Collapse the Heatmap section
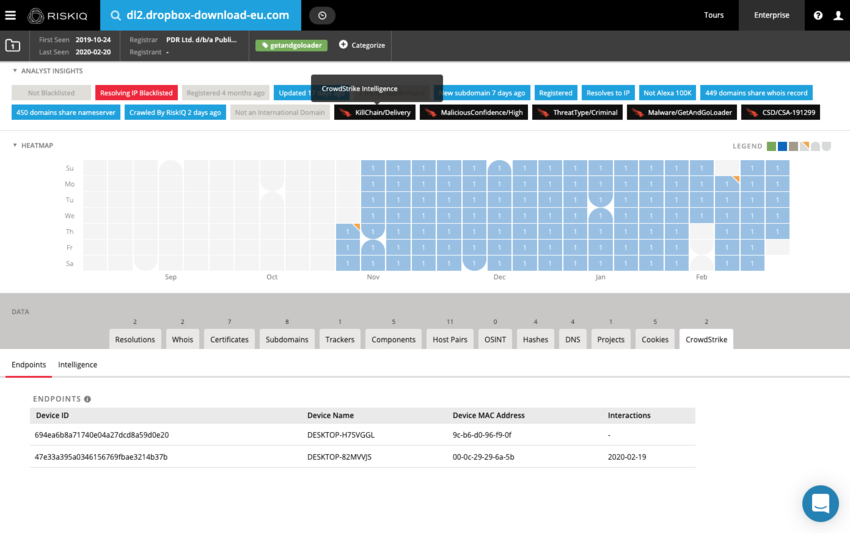 pyautogui.click(x=15, y=145)
